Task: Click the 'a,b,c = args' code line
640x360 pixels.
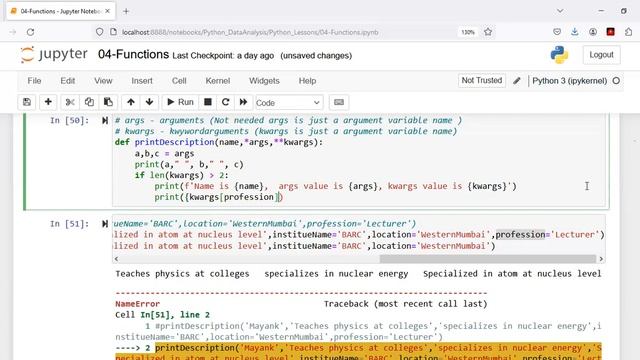Action: pos(164,153)
